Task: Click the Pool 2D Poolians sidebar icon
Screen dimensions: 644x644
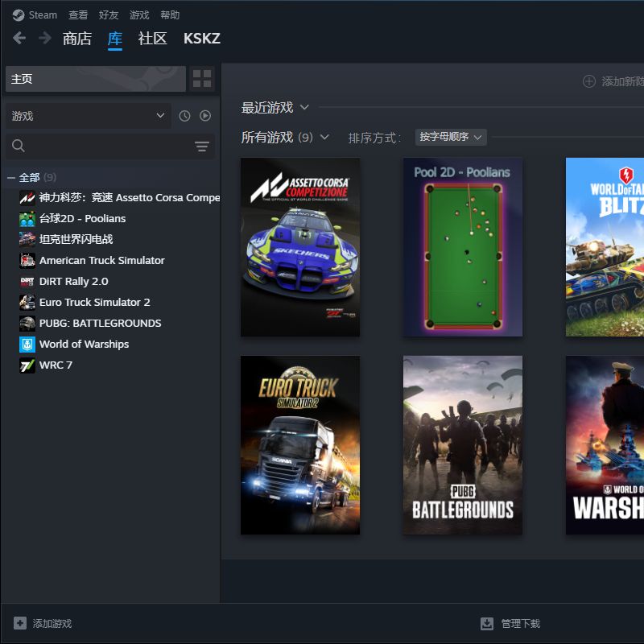Action: 27,219
